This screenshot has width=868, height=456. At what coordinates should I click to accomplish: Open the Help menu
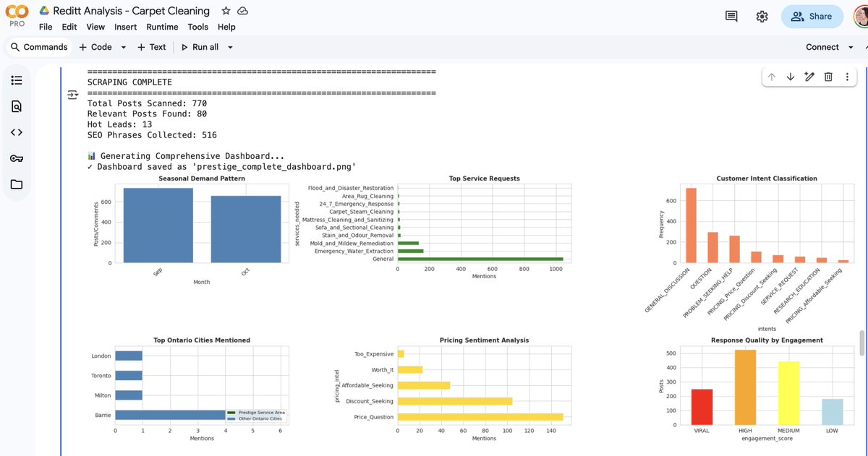(x=226, y=27)
